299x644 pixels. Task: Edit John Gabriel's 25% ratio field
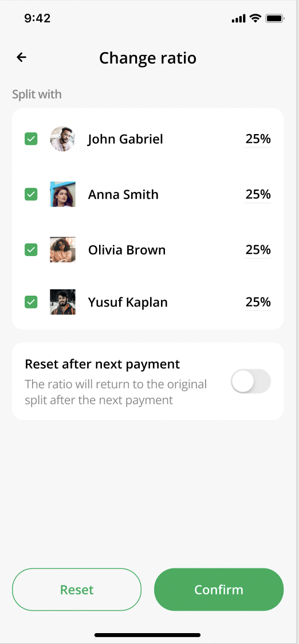pyautogui.click(x=258, y=139)
